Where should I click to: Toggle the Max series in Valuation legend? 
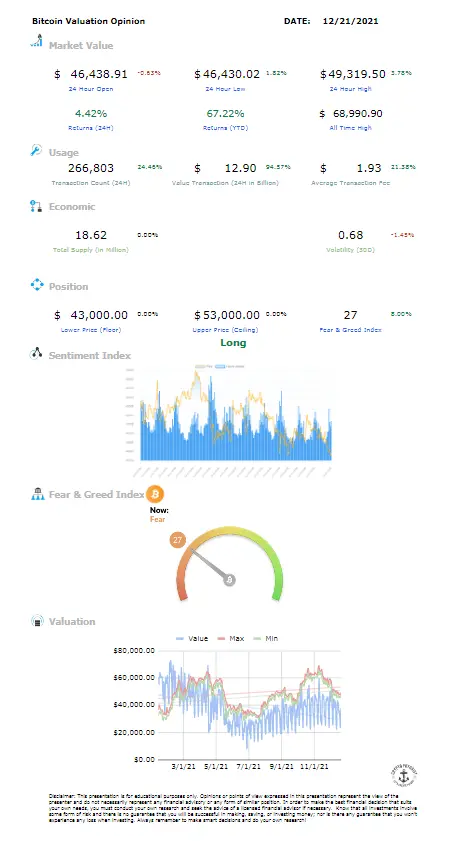pyautogui.click(x=230, y=639)
